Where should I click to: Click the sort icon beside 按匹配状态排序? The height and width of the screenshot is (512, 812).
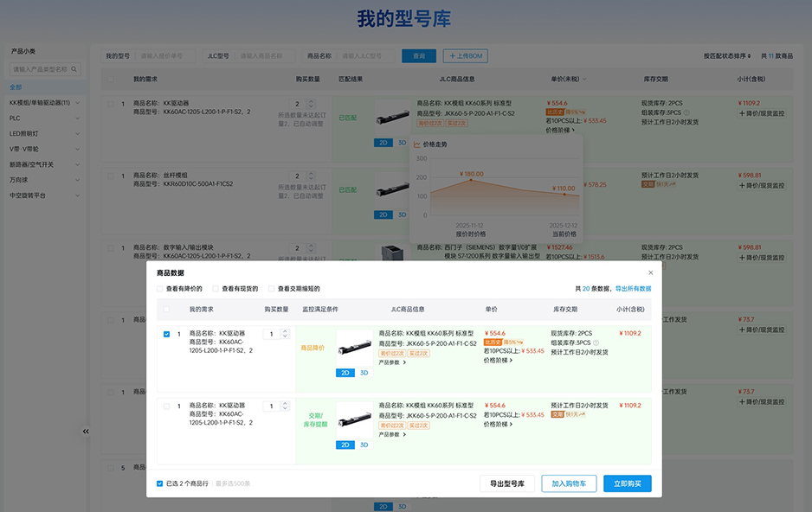coord(749,56)
